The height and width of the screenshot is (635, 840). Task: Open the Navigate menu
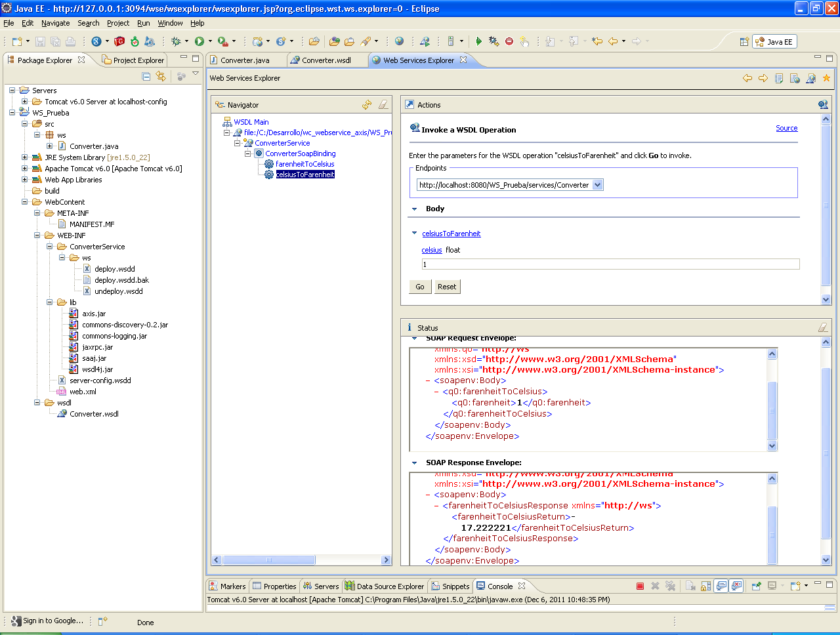pos(55,23)
